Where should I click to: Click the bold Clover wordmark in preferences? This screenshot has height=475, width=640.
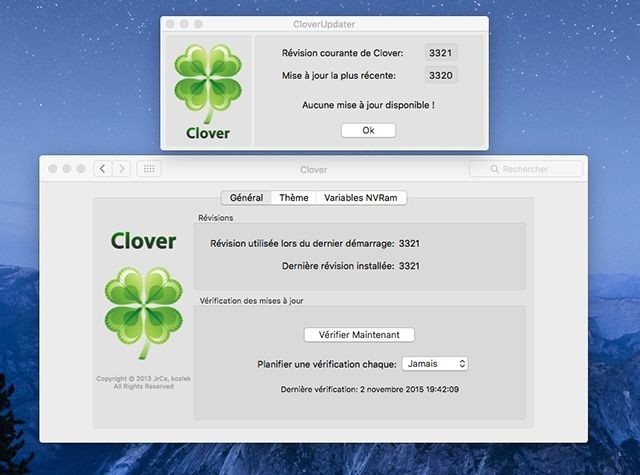pos(144,241)
